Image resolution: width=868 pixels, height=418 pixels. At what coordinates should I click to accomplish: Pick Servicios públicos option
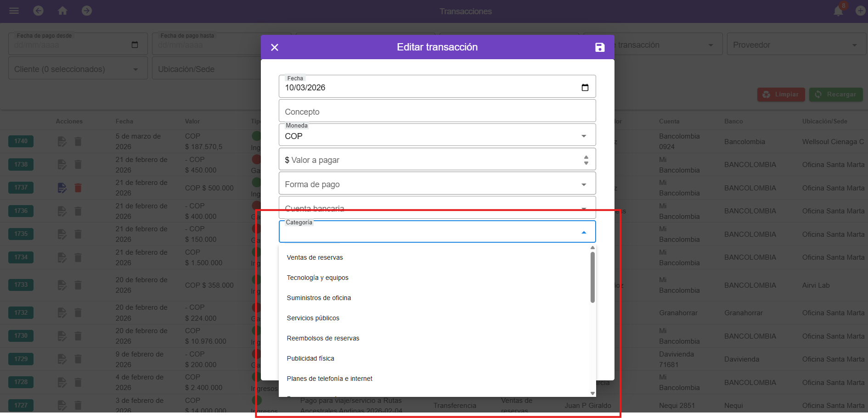313,318
